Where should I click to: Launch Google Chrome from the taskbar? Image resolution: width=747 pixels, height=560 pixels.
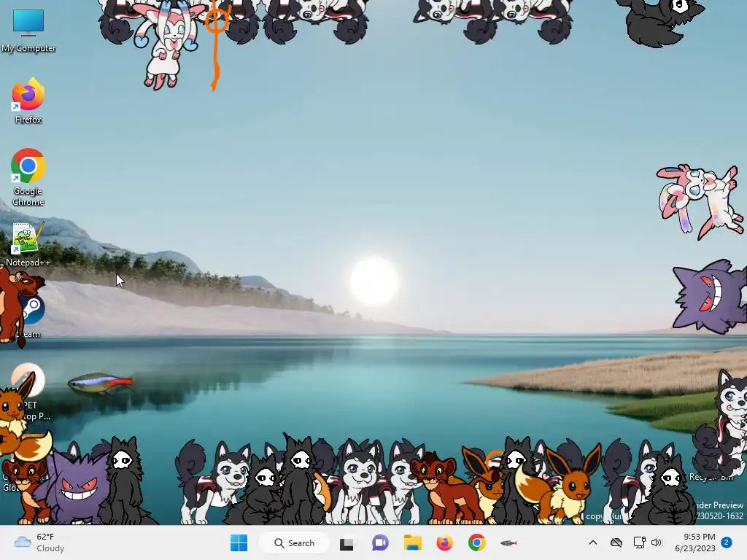[476, 542]
